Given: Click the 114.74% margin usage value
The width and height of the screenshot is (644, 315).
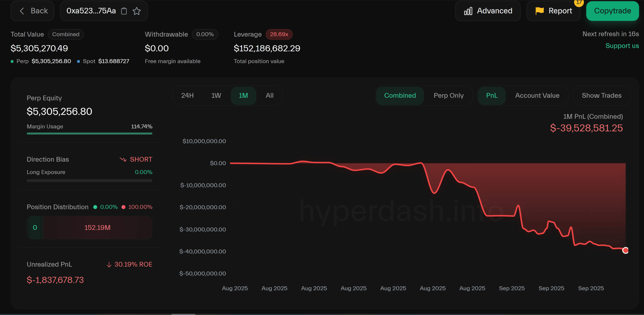Looking at the screenshot, I should point(142,126).
